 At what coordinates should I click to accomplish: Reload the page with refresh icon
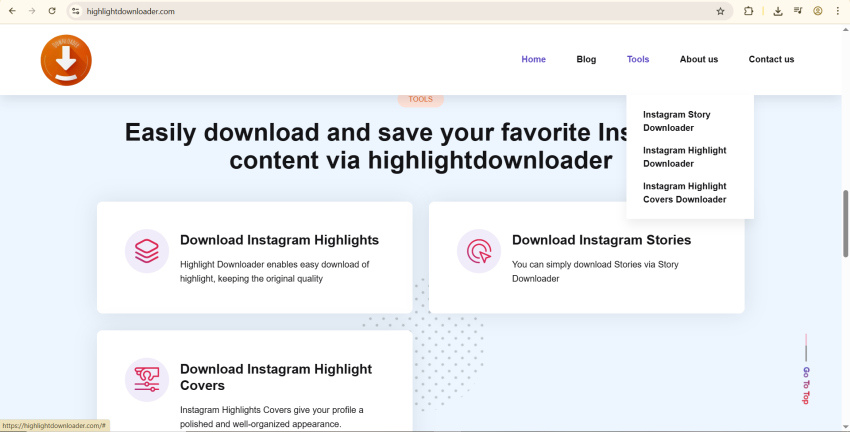point(52,11)
